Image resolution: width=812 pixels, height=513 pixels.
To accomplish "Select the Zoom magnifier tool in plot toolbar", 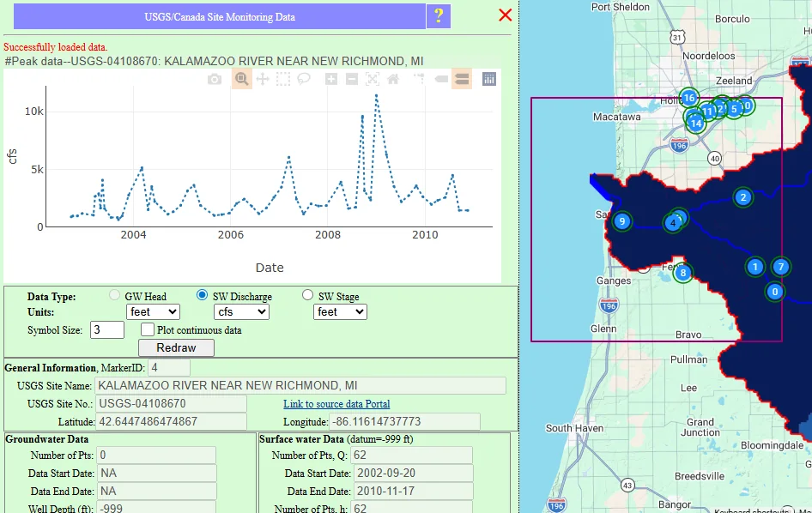I will [242, 79].
